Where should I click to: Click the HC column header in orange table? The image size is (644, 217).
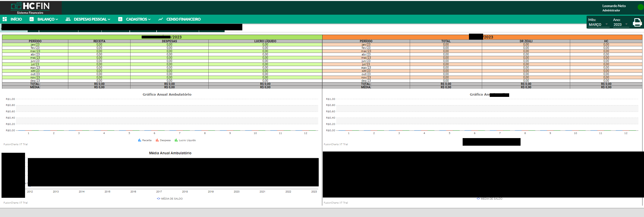(x=606, y=41)
